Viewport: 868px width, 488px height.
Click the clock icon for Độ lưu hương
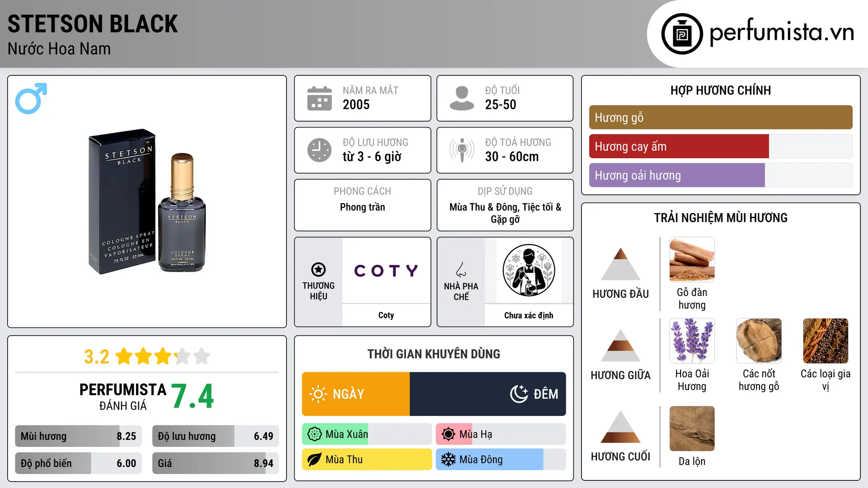tap(320, 150)
